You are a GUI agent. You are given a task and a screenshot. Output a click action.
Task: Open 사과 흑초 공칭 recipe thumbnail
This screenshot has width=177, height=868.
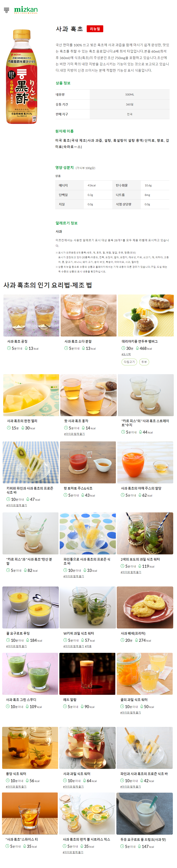31,315
